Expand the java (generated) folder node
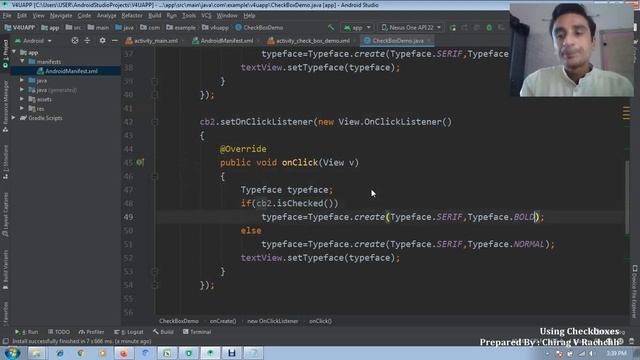640x360 pixels. [x=22, y=90]
